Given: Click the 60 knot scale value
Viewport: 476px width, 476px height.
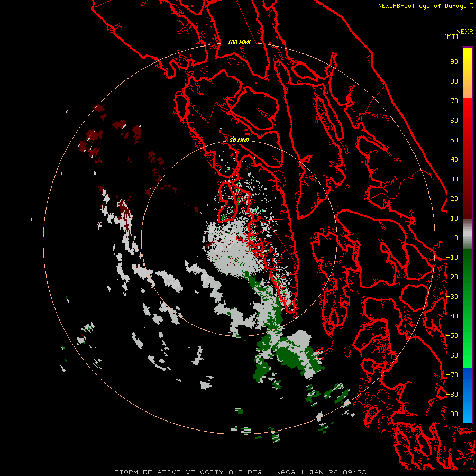Looking at the screenshot, I should pyautogui.click(x=454, y=121).
